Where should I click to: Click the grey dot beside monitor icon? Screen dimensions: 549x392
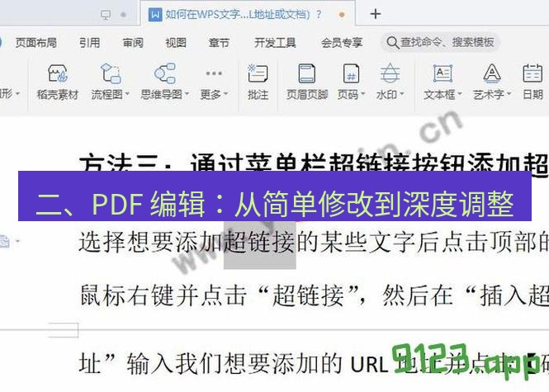click(123, 15)
